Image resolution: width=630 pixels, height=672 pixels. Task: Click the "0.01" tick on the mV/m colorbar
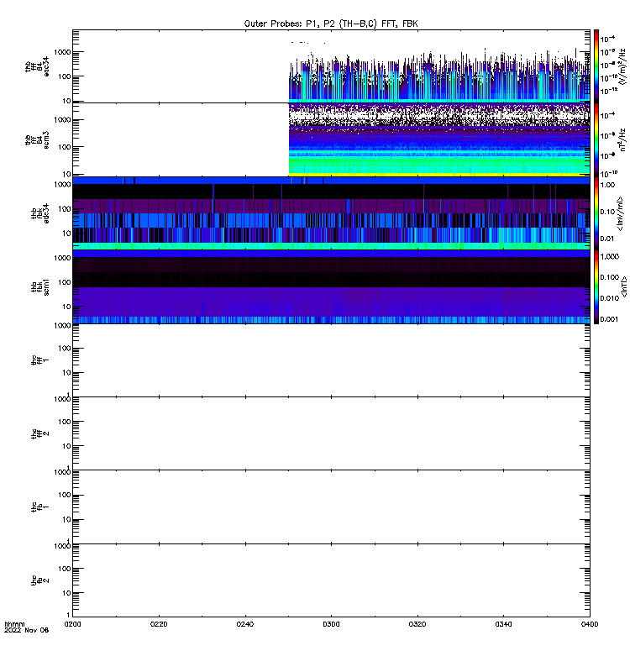click(607, 239)
